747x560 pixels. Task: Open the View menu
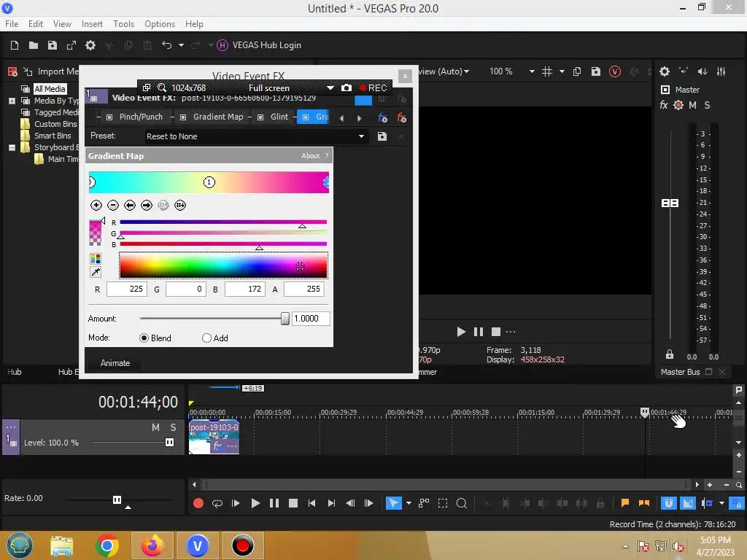pyautogui.click(x=62, y=24)
